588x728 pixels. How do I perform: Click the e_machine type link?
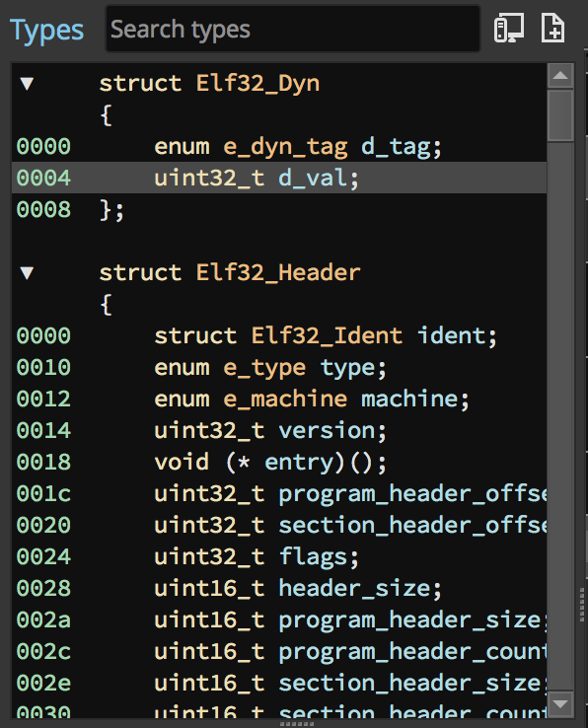coord(285,400)
